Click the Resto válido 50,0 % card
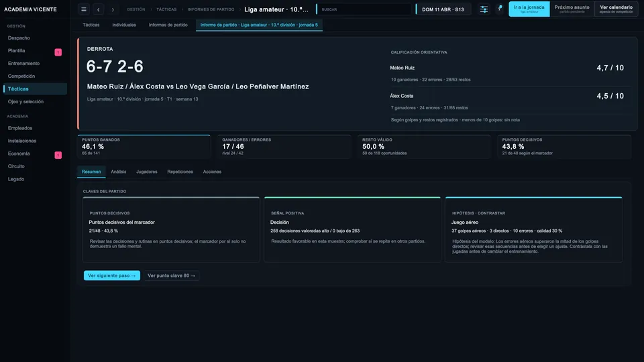This screenshot has height=362, width=644. [424, 147]
